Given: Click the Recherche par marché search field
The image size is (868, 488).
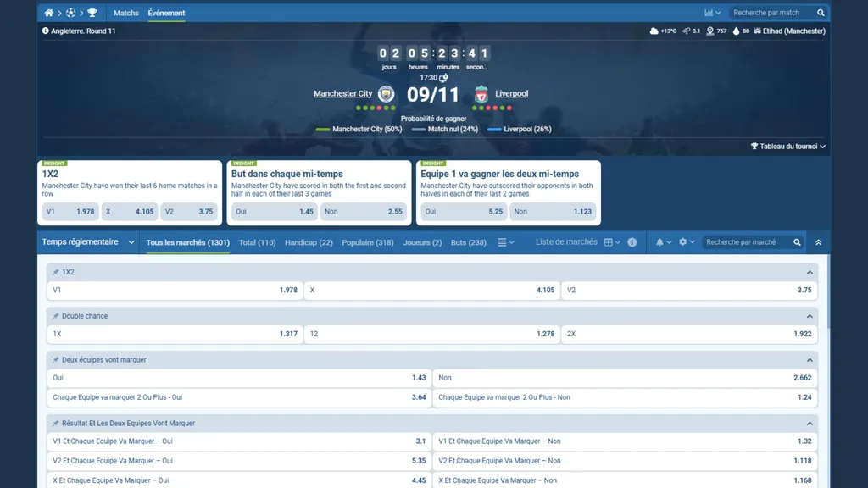Looking at the screenshot, I should click(x=746, y=242).
